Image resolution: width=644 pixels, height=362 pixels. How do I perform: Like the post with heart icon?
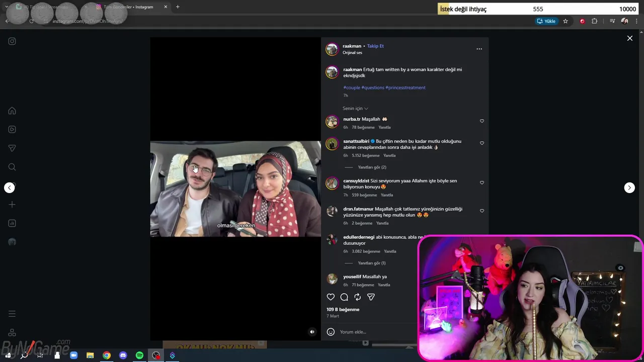coord(331,297)
